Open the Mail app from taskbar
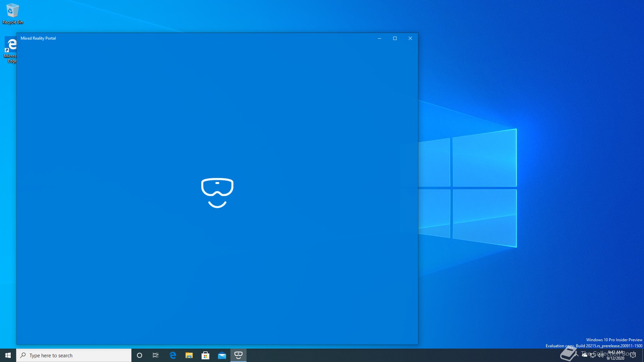Screen dimensions: 644x362 222,355
